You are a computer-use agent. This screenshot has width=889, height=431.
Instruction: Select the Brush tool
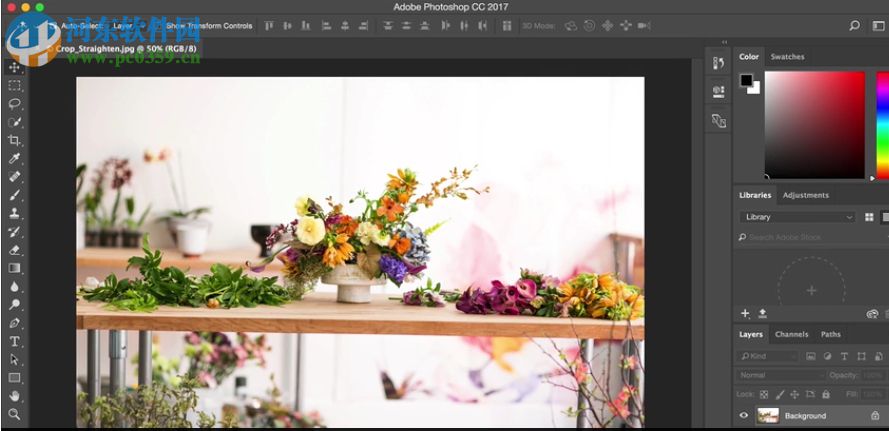tap(14, 195)
